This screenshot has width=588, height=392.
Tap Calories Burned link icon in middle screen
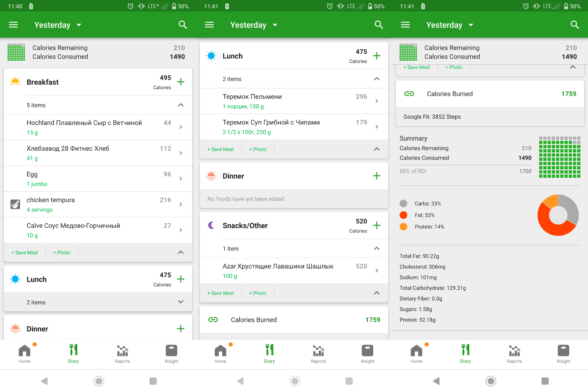click(213, 319)
